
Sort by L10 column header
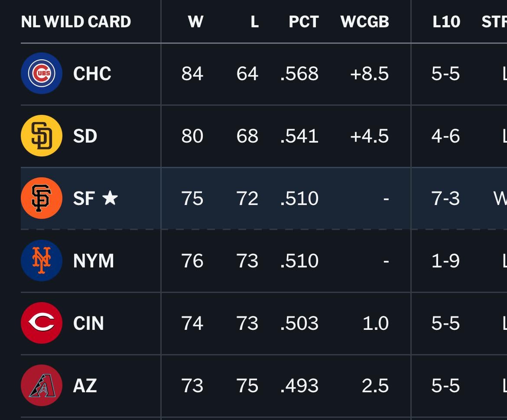tap(446, 22)
